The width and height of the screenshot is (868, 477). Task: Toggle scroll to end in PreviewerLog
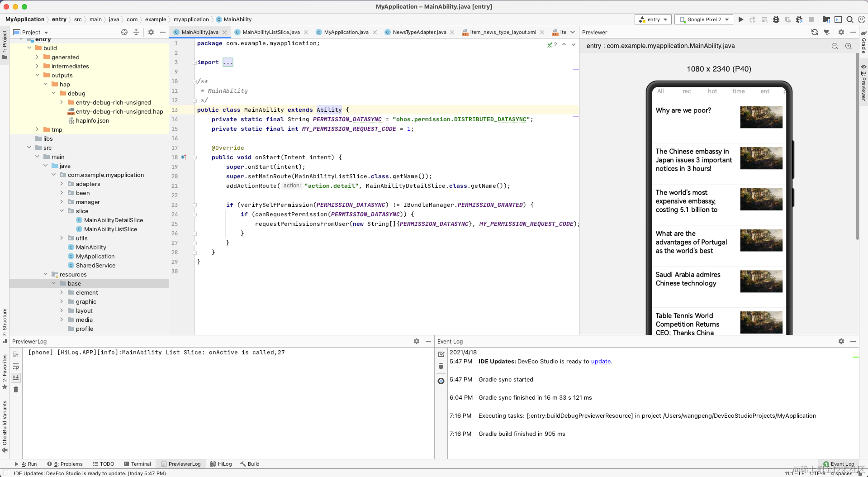[x=16, y=377]
